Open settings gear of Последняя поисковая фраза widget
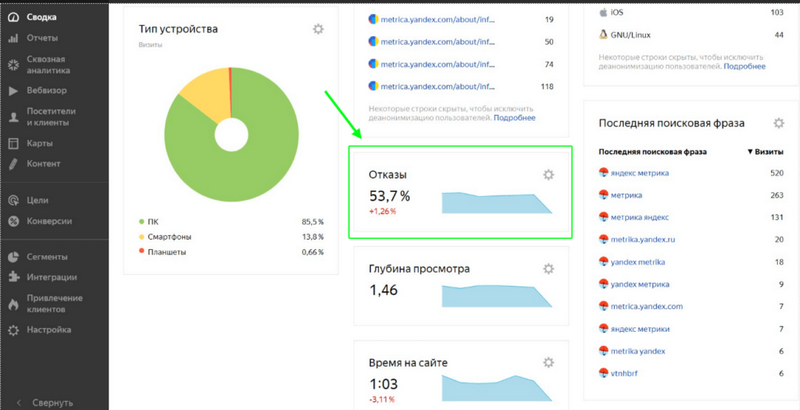The width and height of the screenshot is (800, 410). pyautogui.click(x=779, y=123)
